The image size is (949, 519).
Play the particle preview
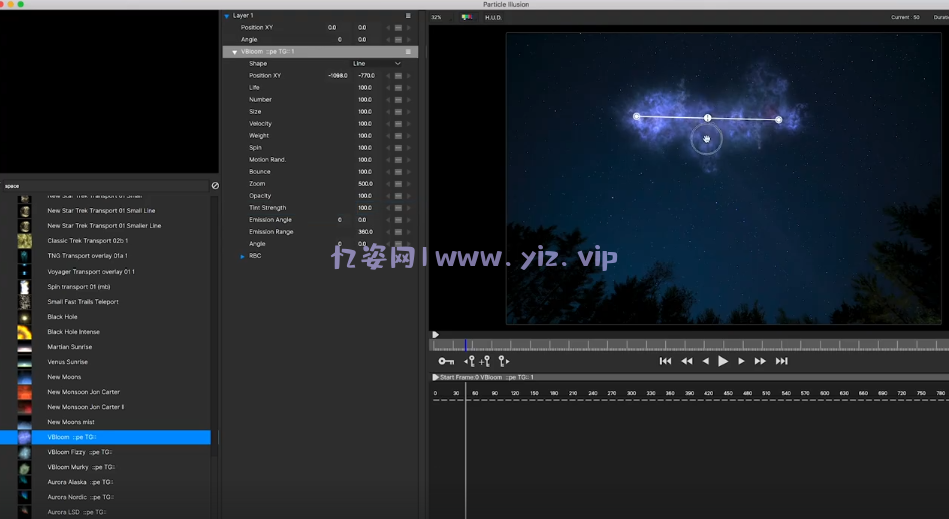[723, 361]
